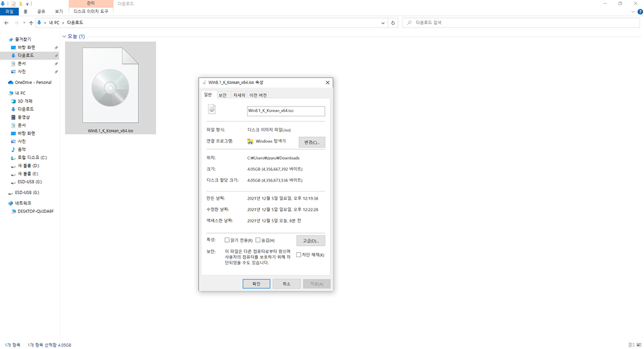The image size is (644, 349).
Task: Select 즐겨찾기 in the navigation pane
Action: pyautogui.click(x=22, y=39)
